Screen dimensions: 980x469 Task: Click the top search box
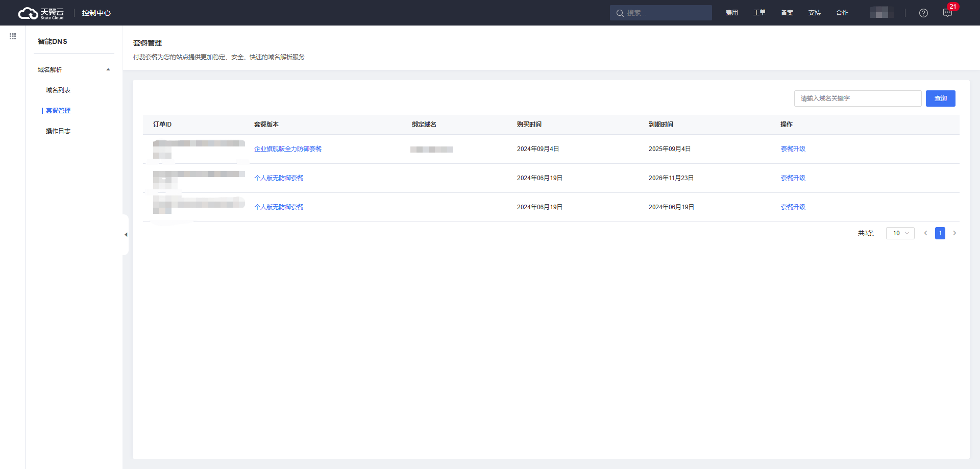[x=661, y=13]
